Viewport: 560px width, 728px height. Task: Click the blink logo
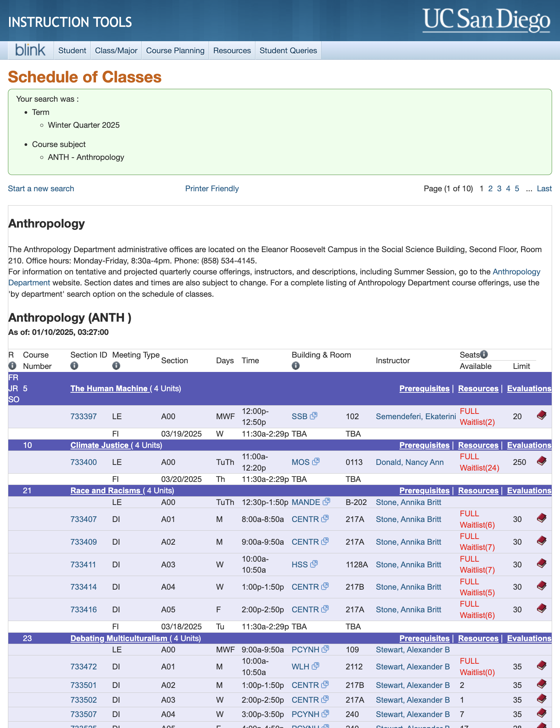tap(30, 50)
